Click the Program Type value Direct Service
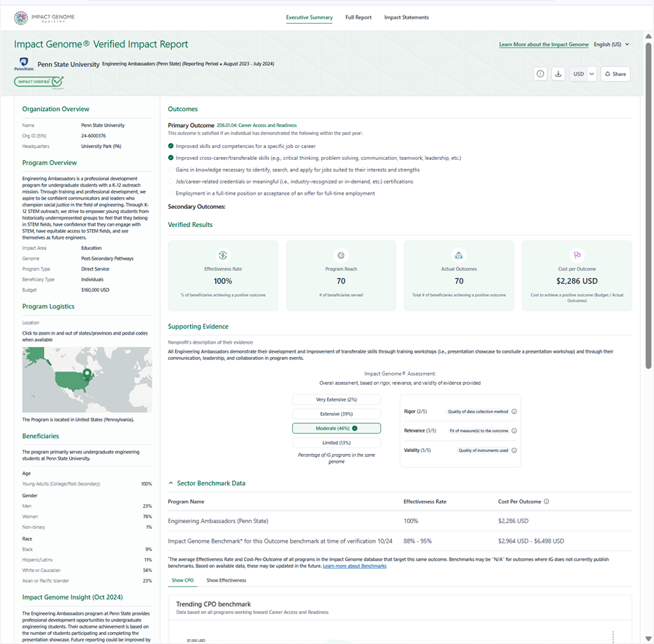The image size is (654, 644). [95, 270]
